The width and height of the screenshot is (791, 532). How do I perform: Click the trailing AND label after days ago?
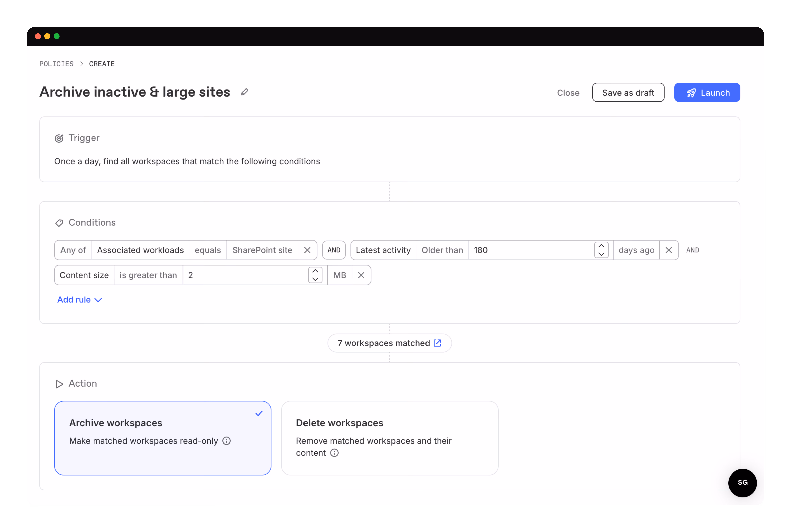[692, 250]
